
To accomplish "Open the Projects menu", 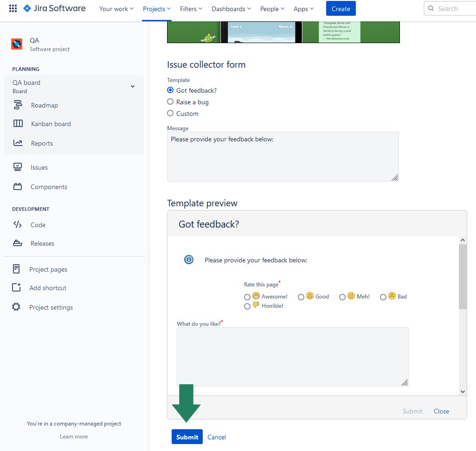I will [156, 8].
